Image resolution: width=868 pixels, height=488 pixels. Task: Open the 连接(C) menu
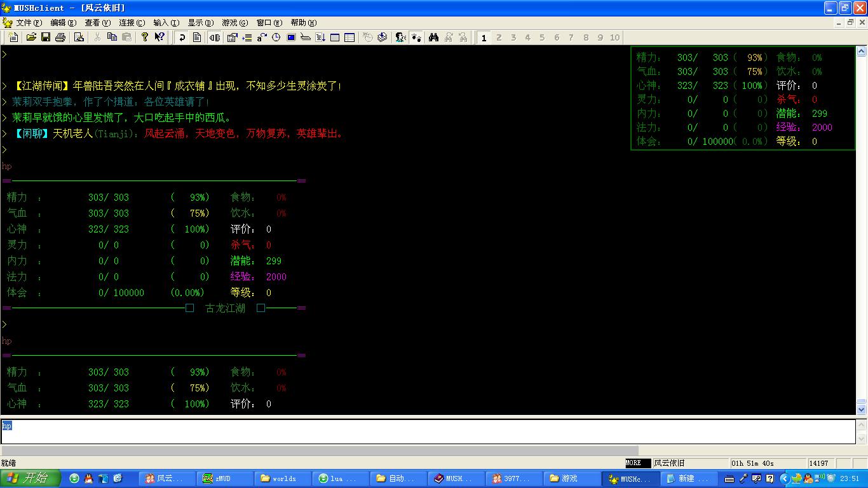pyautogui.click(x=132, y=23)
